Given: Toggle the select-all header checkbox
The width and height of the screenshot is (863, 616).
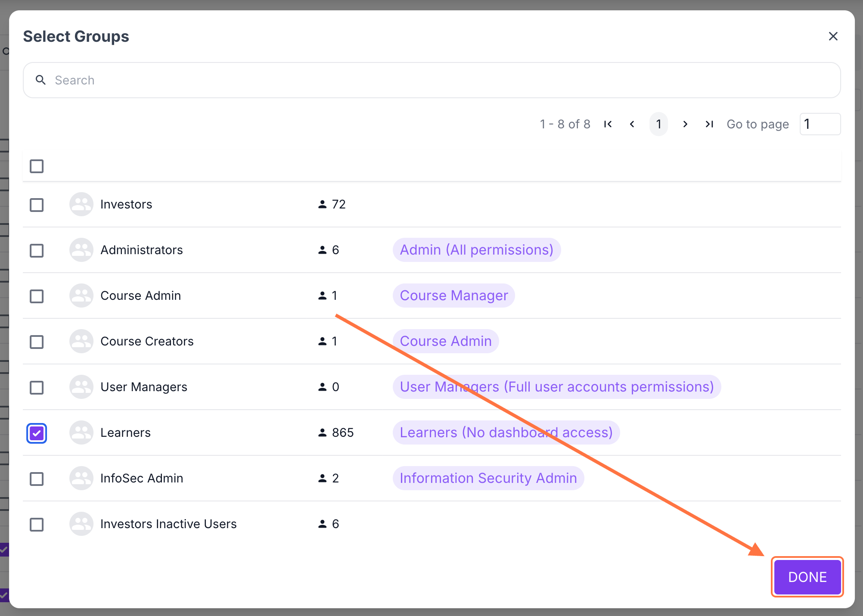Looking at the screenshot, I should click(37, 166).
